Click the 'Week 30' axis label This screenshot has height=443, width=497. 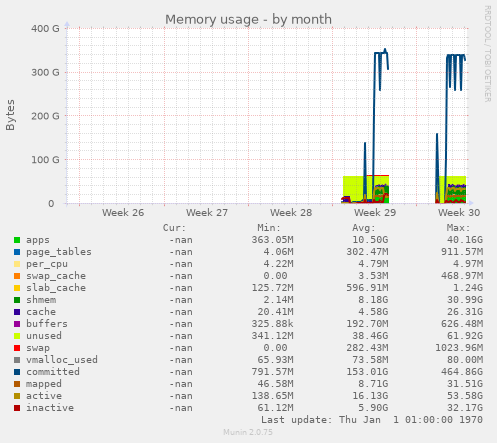(459, 213)
